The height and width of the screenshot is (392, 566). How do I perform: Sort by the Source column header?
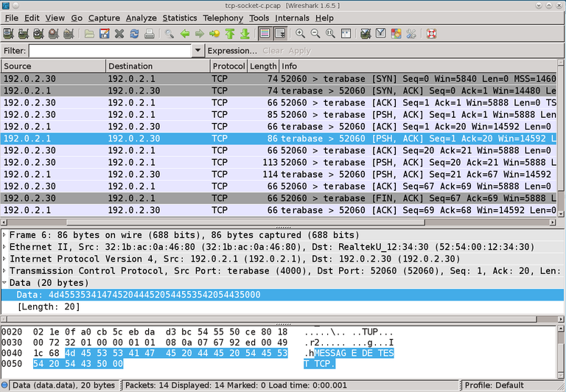(53, 66)
